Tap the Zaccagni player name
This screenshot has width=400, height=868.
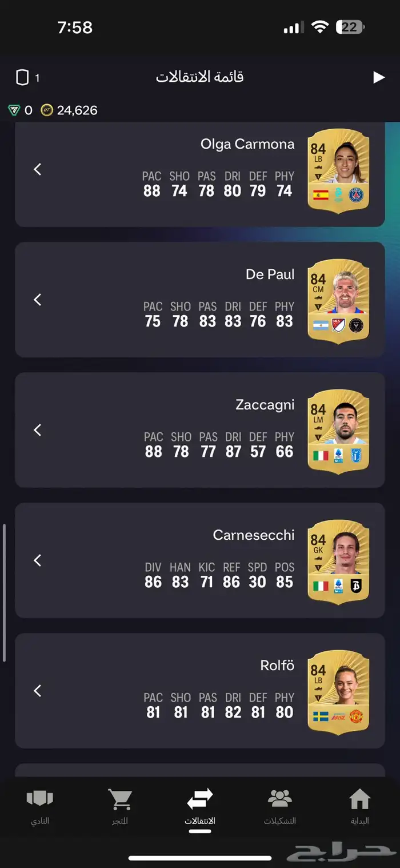pos(265,405)
